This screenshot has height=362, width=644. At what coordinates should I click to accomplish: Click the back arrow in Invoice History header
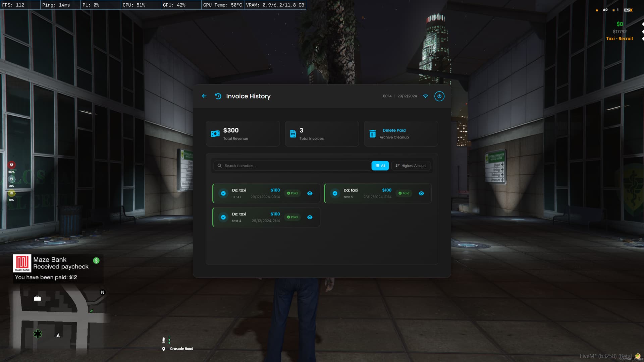[204, 96]
